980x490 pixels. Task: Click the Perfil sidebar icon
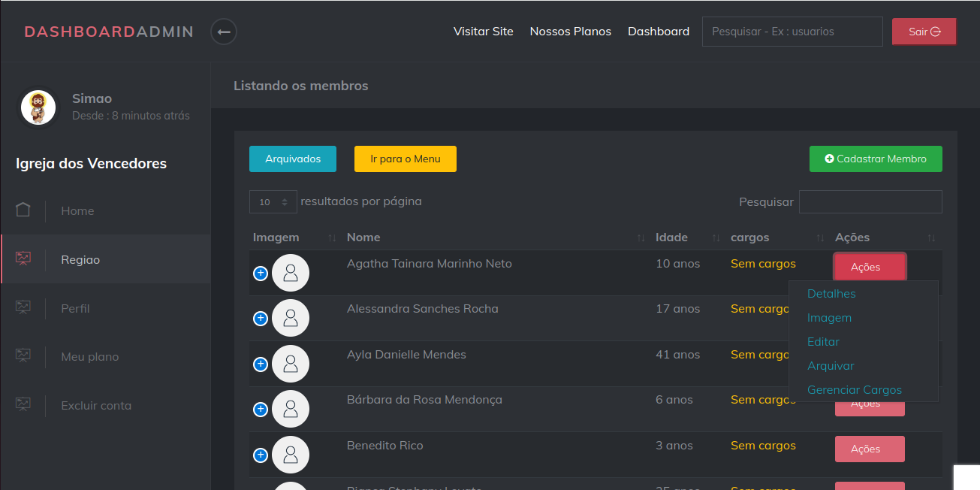23,308
